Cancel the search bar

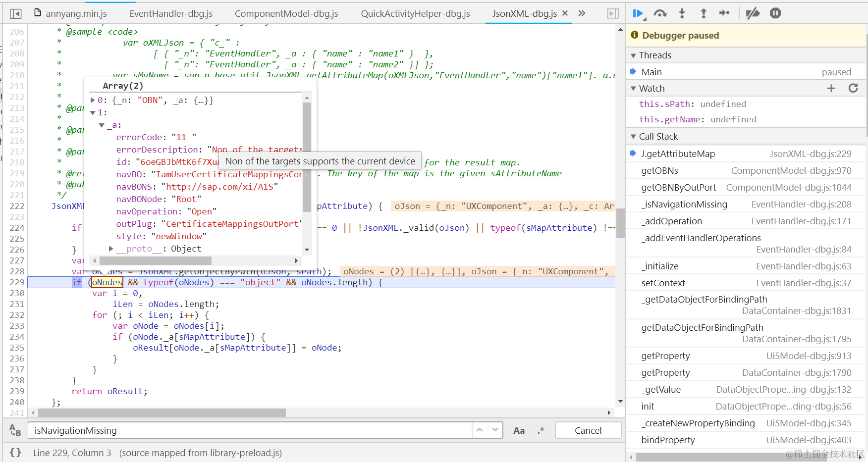point(588,430)
